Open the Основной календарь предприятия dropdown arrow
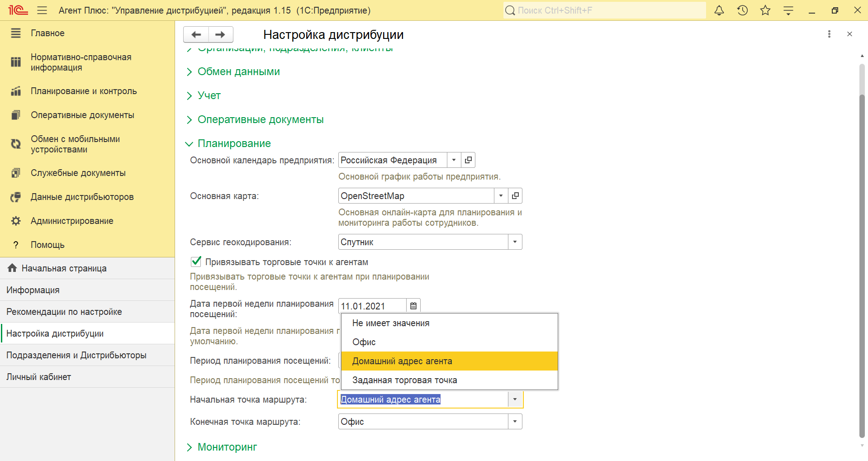Screen dimensions: 868x461 tap(454, 160)
